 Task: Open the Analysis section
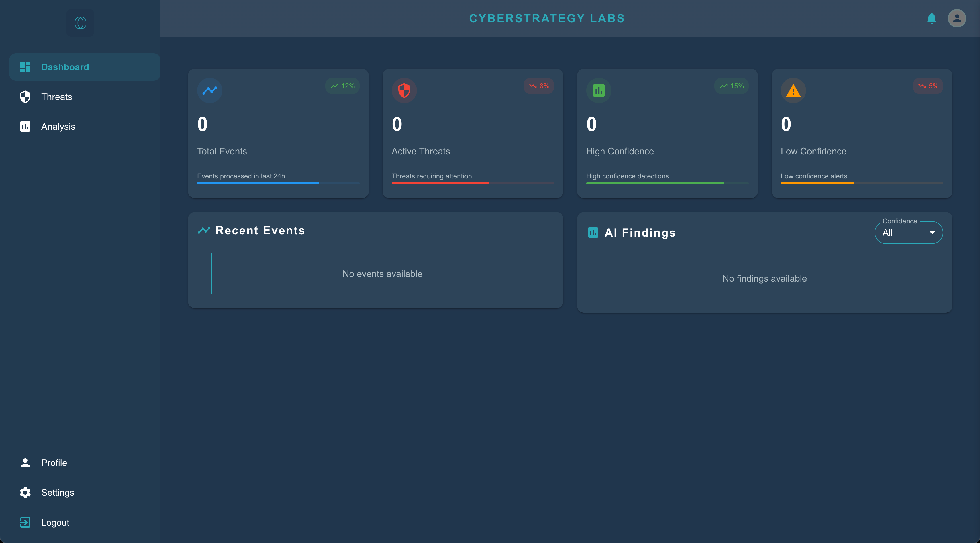(58, 127)
